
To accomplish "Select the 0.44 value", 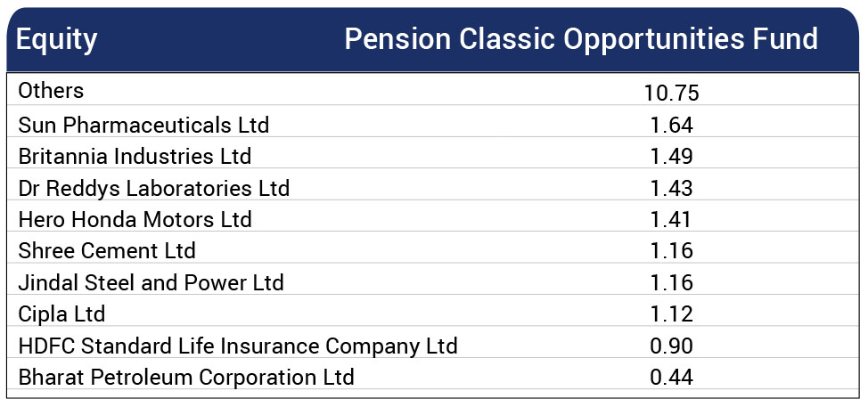I will [x=671, y=378].
